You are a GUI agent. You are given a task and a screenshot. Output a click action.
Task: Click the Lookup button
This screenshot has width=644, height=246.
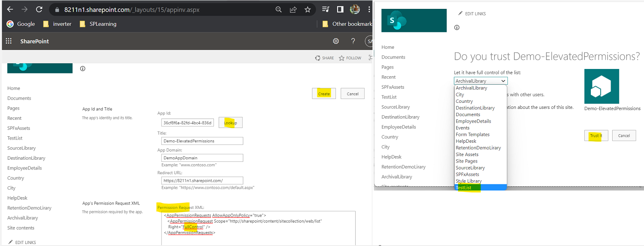click(230, 123)
